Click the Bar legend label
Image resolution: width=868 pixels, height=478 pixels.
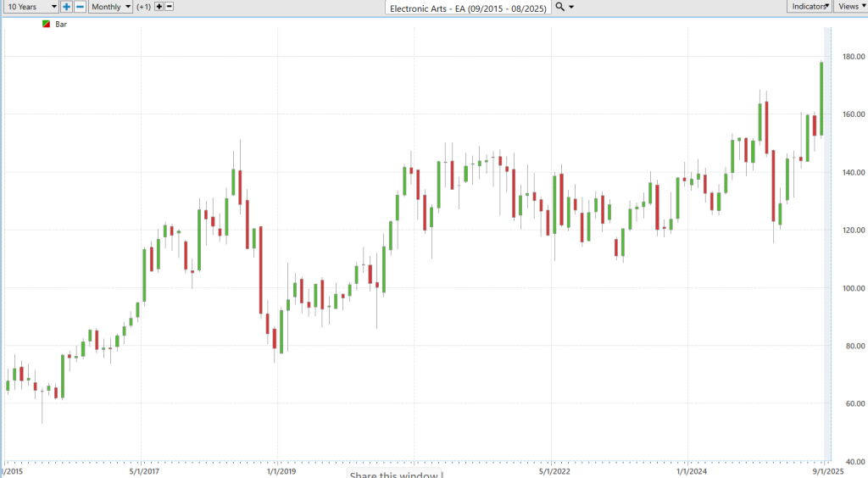[x=61, y=25]
